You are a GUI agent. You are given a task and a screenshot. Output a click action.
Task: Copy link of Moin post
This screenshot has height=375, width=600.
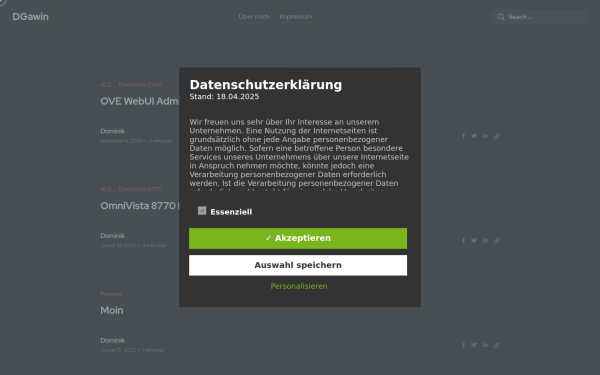tap(496, 345)
